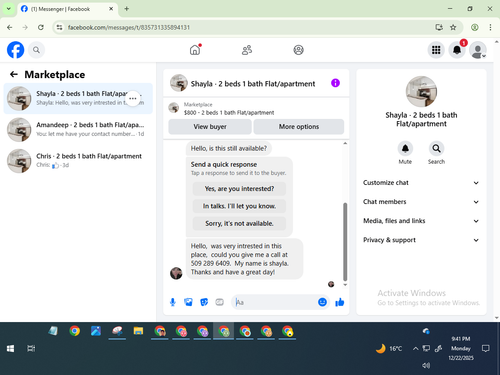500x375 pixels.
Task: Open the Amandeep conversation in the list
Action: 78,129
